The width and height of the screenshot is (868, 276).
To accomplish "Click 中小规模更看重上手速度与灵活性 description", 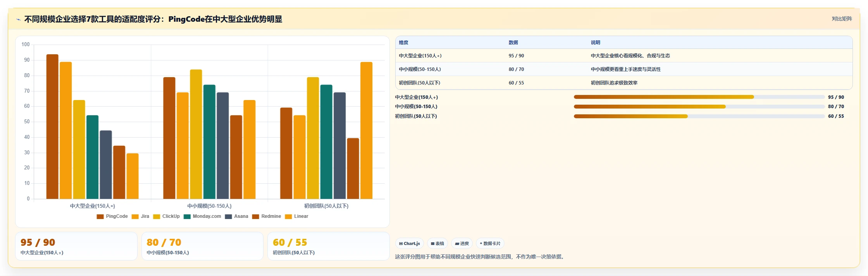I will pos(625,69).
